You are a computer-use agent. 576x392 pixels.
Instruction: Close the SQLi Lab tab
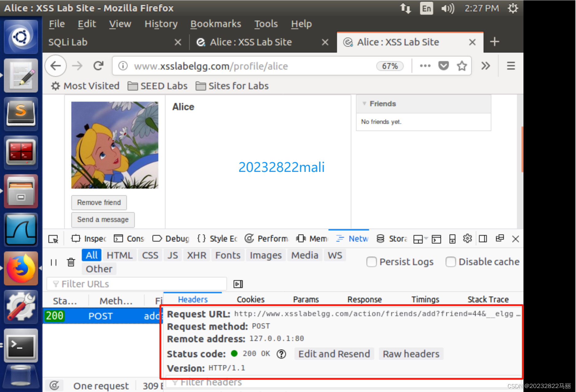(x=178, y=42)
